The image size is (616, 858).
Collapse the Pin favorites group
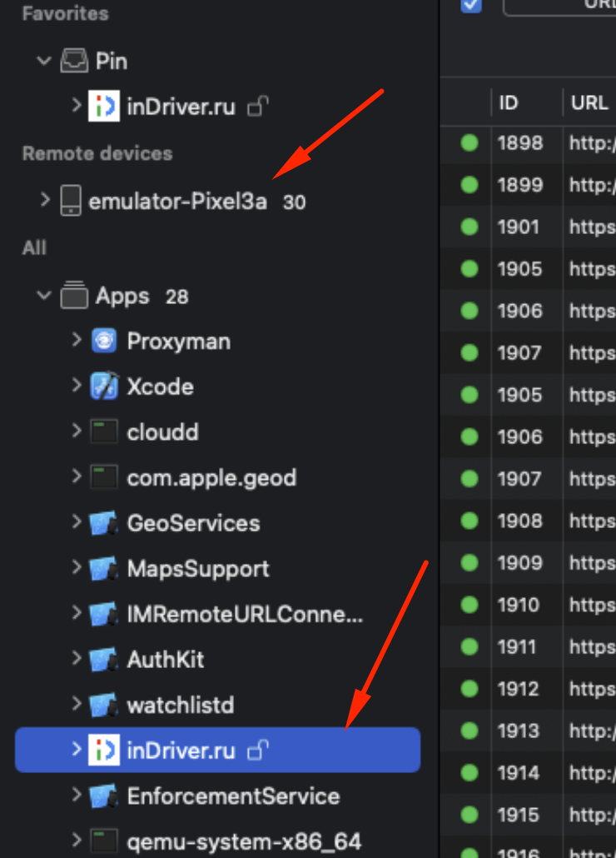coord(44,60)
